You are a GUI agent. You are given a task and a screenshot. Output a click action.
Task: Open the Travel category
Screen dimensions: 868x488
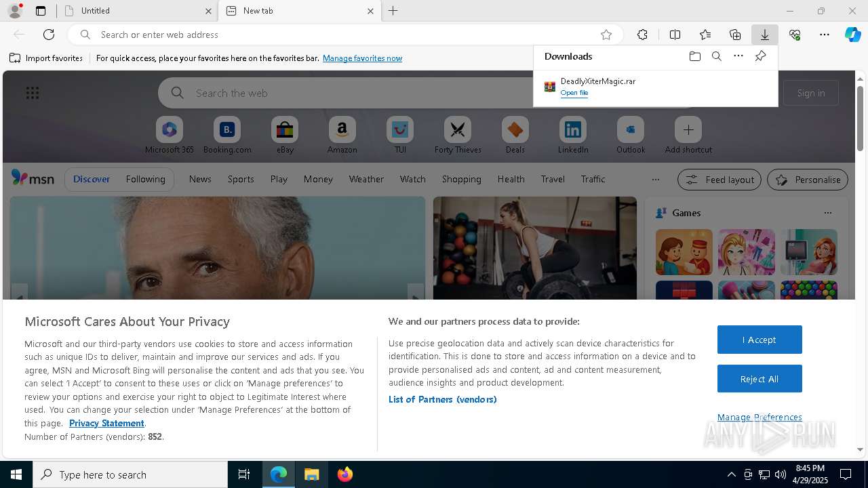click(x=553, y=179)
